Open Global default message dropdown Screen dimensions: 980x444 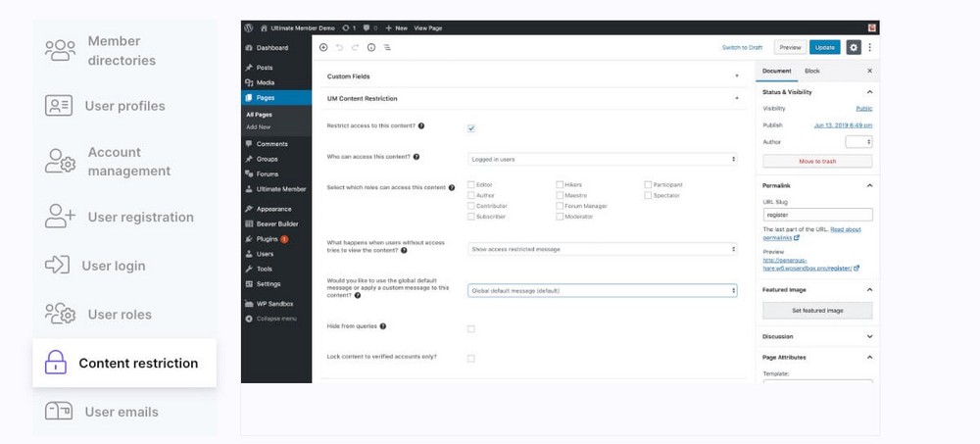[602, 291]
